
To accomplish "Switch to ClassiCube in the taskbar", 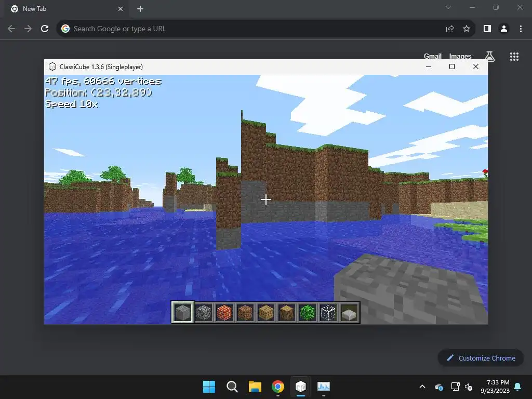I will click(301, 387).
